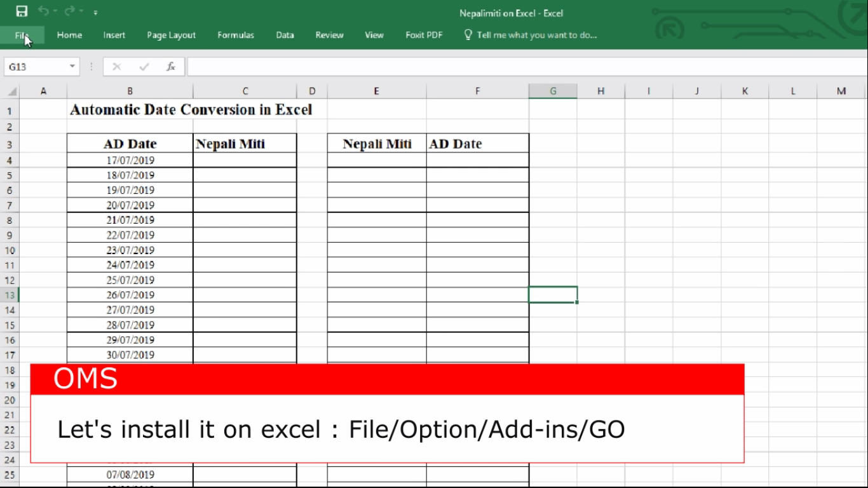Image resolution: width=868 pixels, height=488 pixels.
Task: Select the cell containing 24/07/2019
Action: tap(130, 265)
